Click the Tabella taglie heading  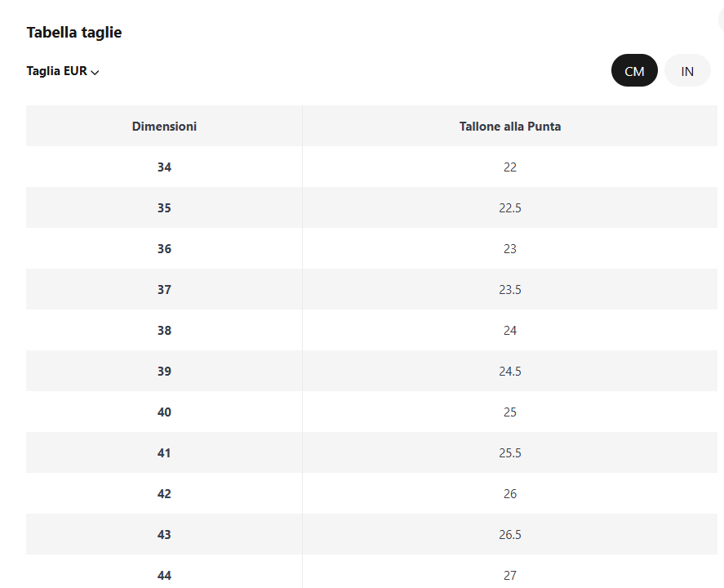click(x=74, y=33)
